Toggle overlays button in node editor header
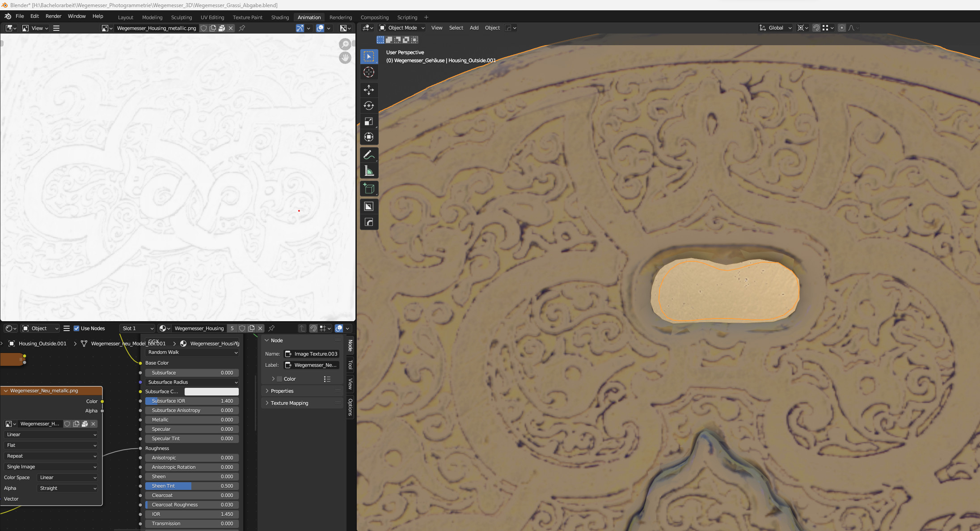This screenshot has height=531, width=980. pyautogui.click(x=339, y=328)
